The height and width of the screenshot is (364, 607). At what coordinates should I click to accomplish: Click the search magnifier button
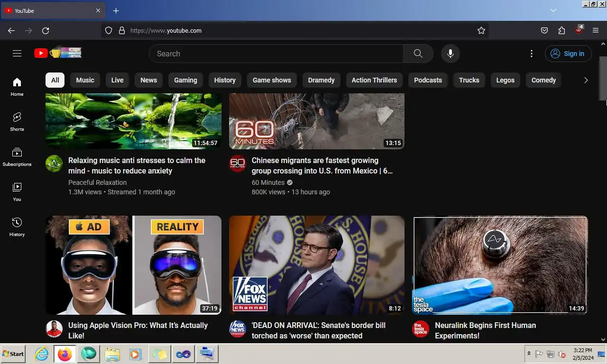coord(418,54)
